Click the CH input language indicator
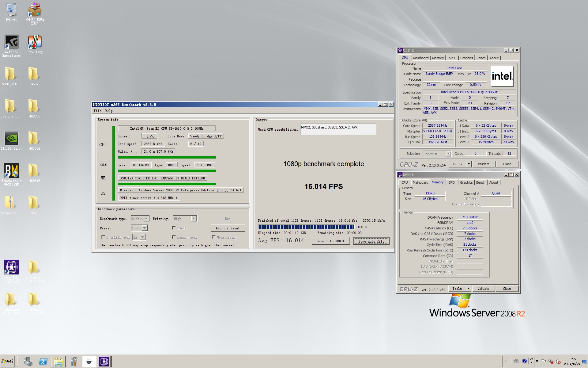 (507, 361)
